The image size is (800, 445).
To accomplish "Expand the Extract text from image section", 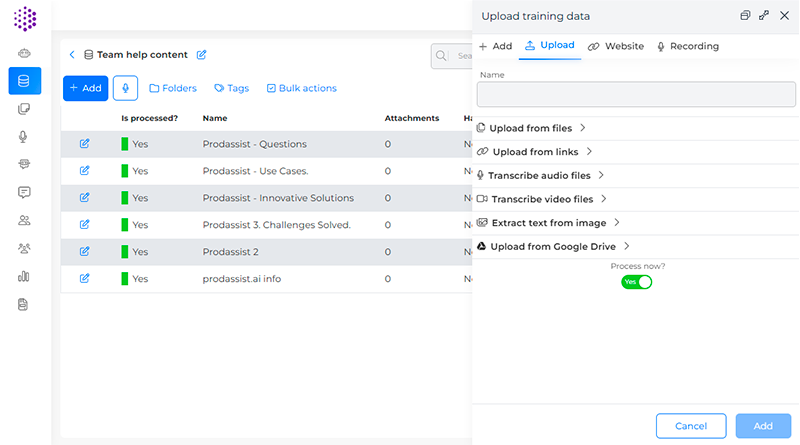I will (549, 222).
